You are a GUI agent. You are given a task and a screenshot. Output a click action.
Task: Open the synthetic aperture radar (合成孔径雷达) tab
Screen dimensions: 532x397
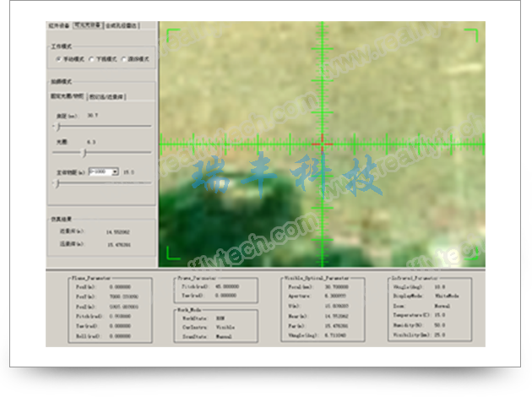pyautogui.click(x=122, y=26)
